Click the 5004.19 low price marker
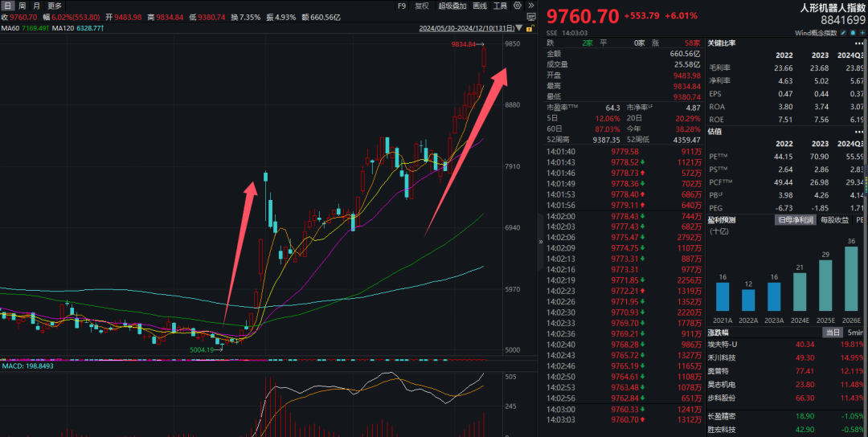Viewport: 868px width, 437px height. tap(202, 349)
